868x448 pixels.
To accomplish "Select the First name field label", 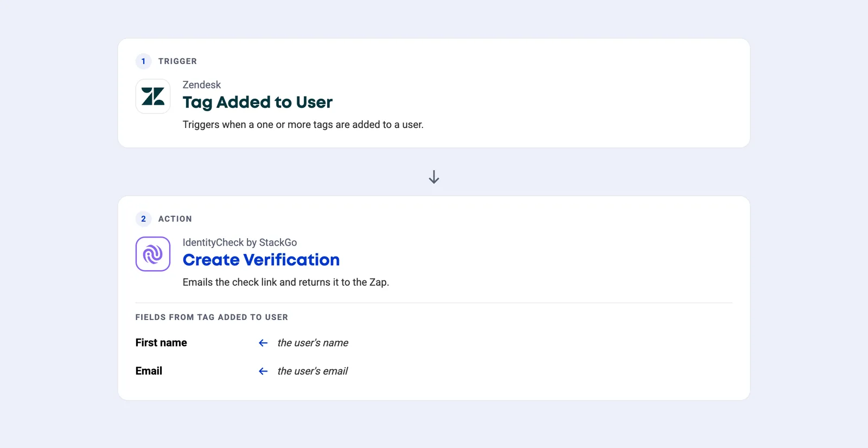I will 161,343.
